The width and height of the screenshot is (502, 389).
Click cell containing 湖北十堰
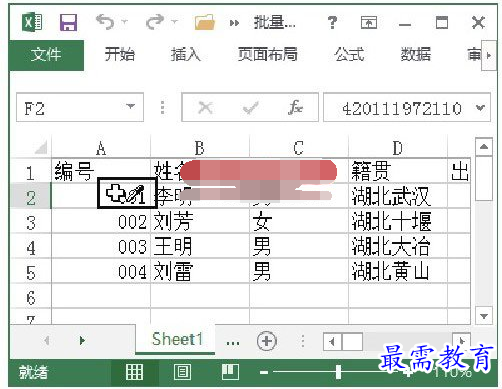coord(397,222)
